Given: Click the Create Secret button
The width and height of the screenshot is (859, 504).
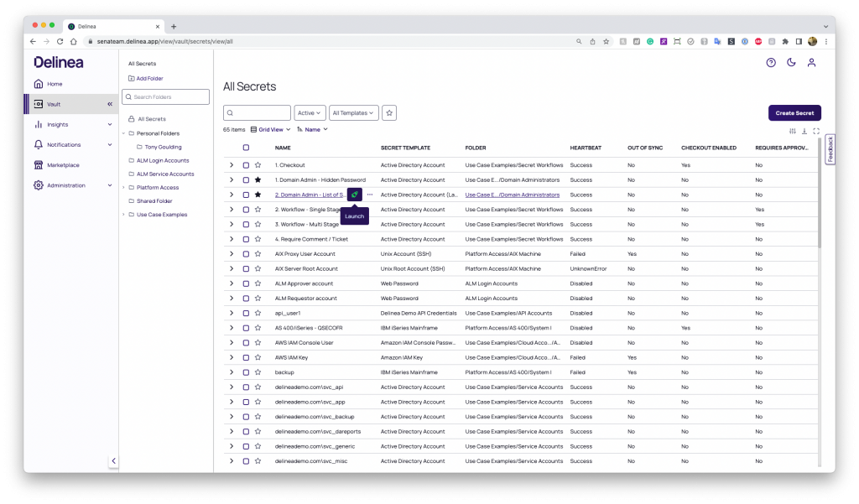Looking at the screenshot, I should 794,112.
